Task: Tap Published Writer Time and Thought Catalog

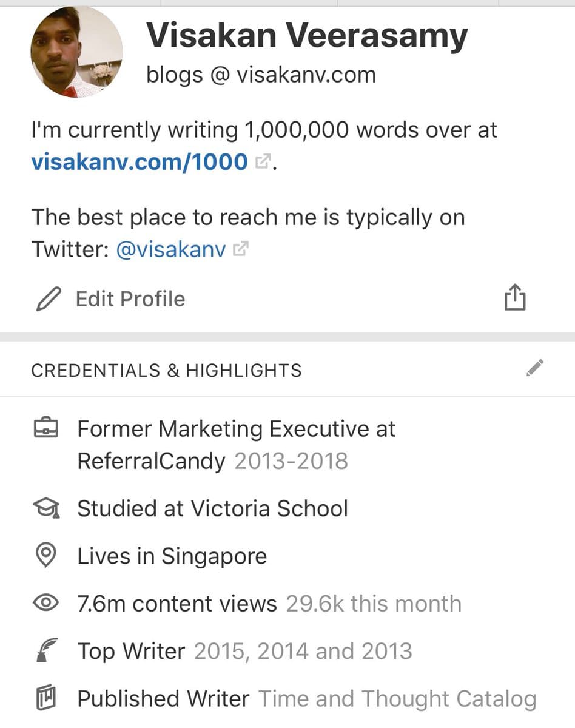Action: click(x=306, y=699)
